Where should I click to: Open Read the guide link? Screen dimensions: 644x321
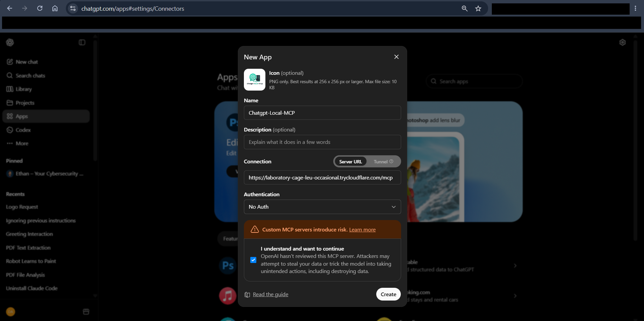(x=270, y=294)
